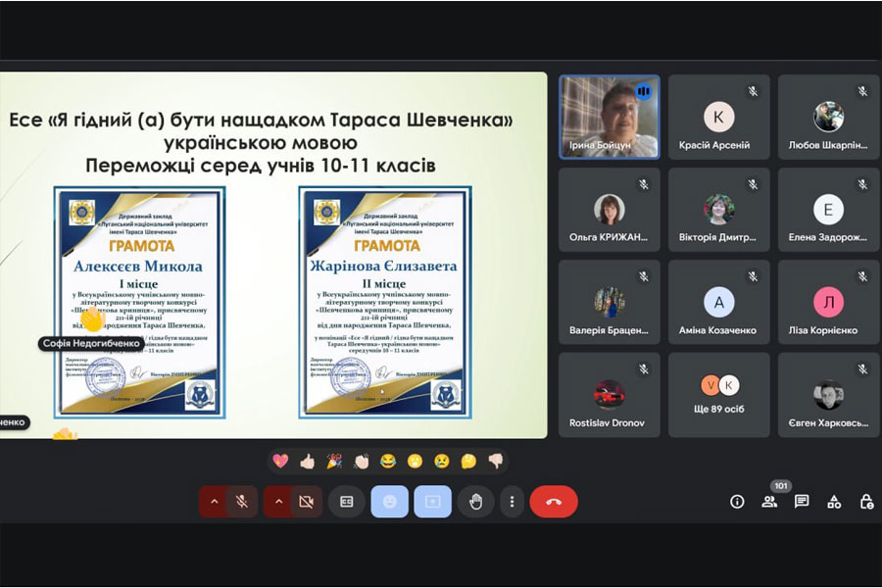Click the Алексєєв Микола certificate image
The width and height of the screenshot is (882, 588).
pyautogui.click(x=140, y=303)
